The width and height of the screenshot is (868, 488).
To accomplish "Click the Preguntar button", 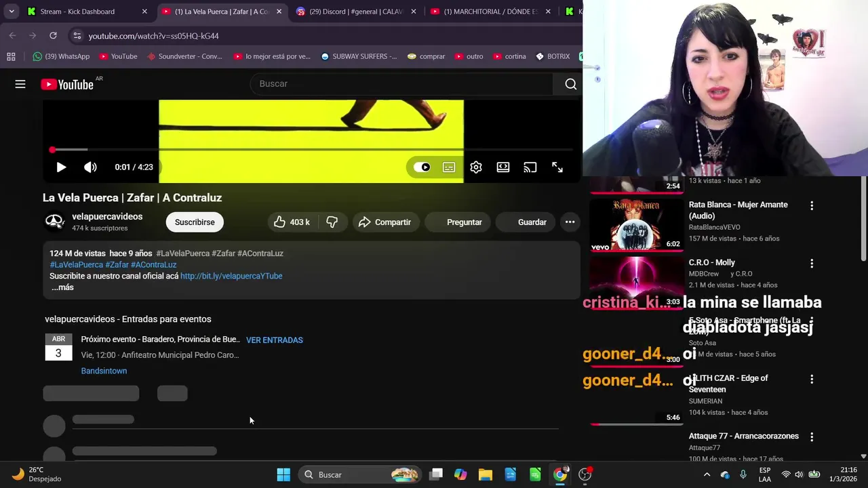I will [x=458, y=222].
